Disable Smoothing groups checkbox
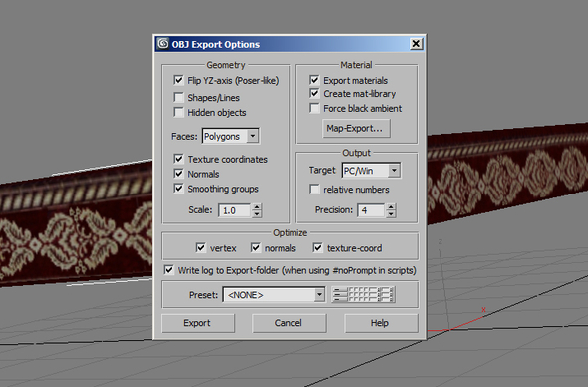The height and width of the screenshot is (387, 588). (x=178, y=189)
